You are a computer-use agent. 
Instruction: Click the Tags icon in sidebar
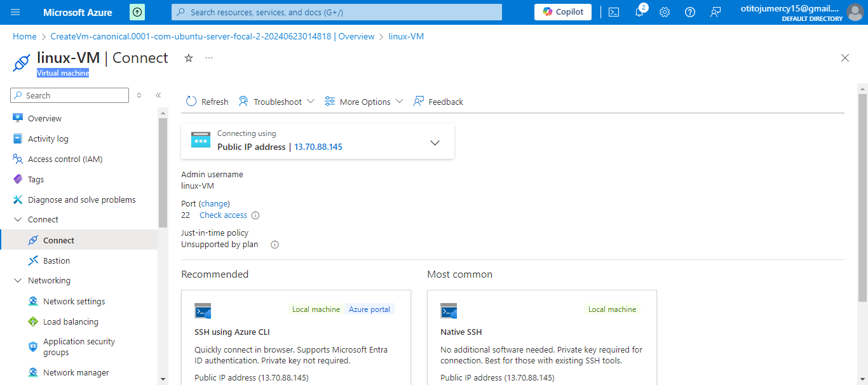pyautogui.click(x=18, y=179)
